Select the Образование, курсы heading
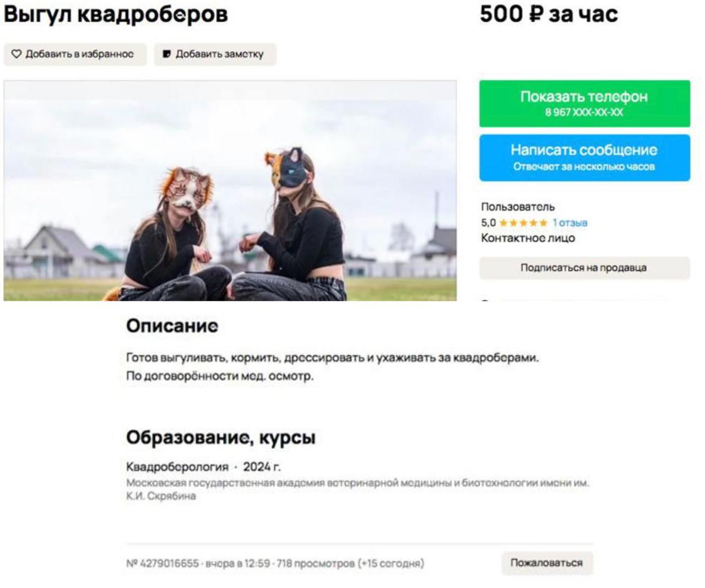 pyautogui.click(x=221, y=438)
